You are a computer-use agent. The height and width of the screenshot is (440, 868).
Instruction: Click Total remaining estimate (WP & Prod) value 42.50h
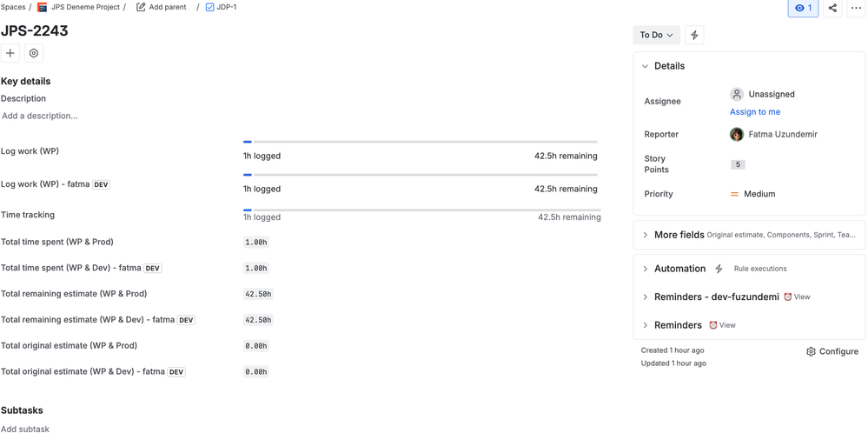258,294
